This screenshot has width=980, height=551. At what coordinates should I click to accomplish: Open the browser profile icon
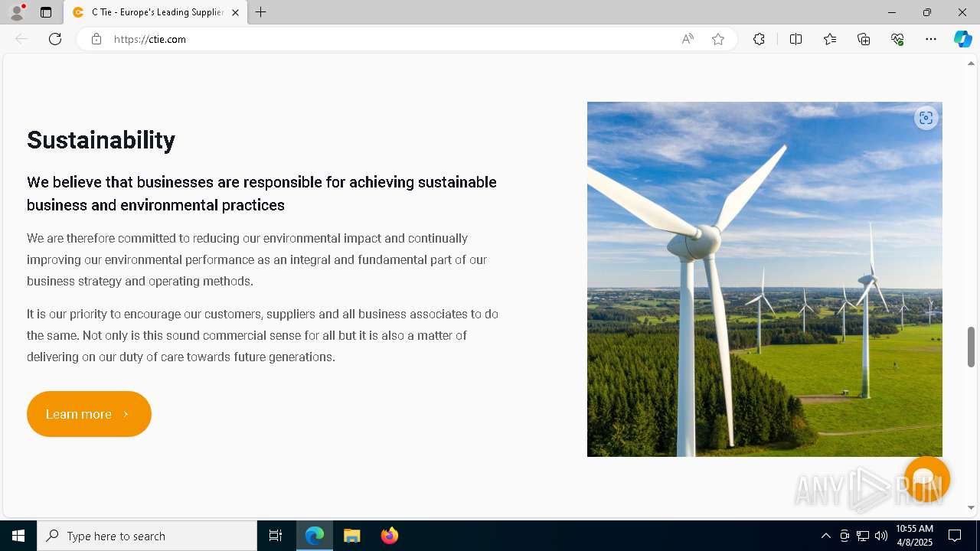tap(17, 12)
